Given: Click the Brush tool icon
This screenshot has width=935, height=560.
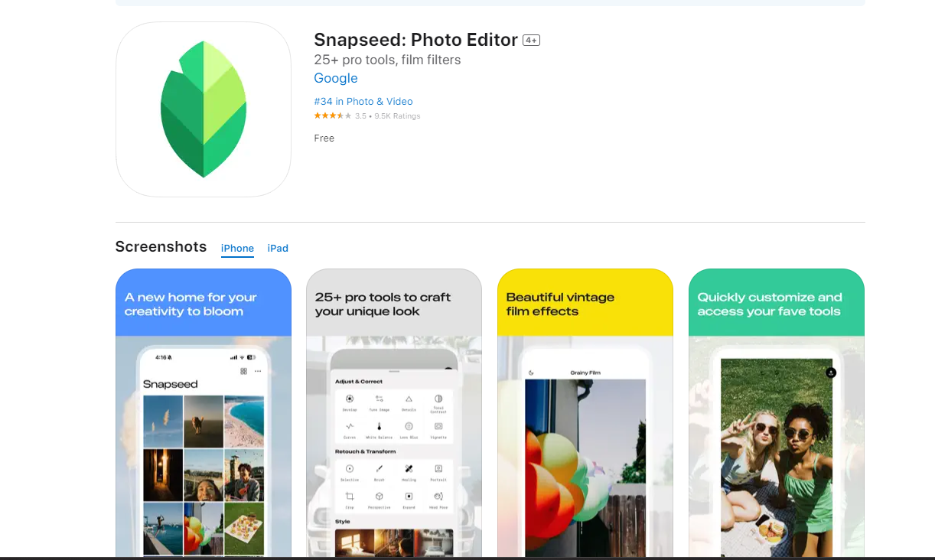Looking at the screenshot, I should pos(379,468).
